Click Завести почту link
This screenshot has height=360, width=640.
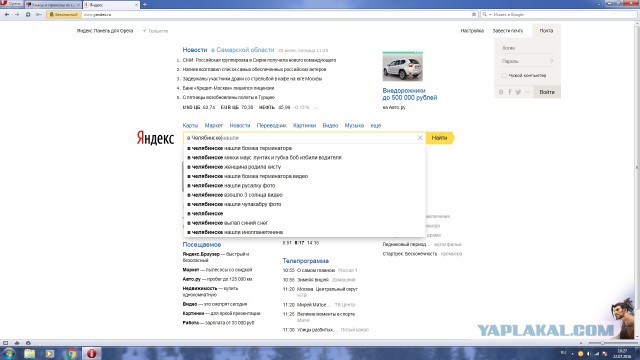[x=507, y=31]
